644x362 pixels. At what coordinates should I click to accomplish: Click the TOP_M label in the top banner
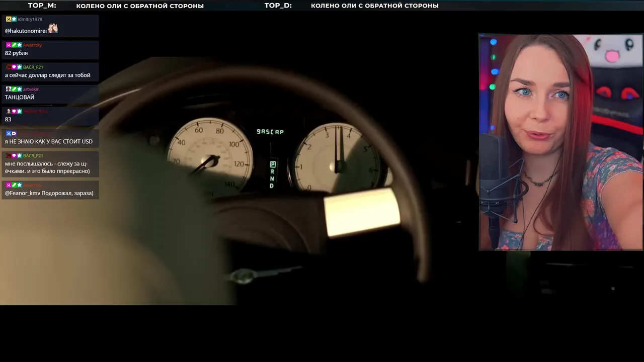[42, 6]
